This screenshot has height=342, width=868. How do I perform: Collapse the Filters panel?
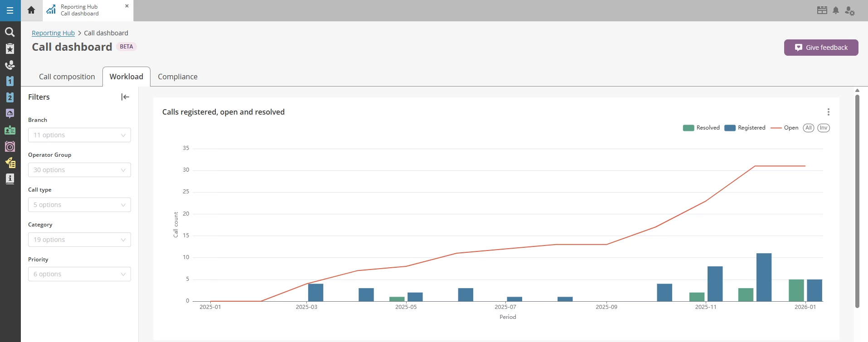pos(125,97)
